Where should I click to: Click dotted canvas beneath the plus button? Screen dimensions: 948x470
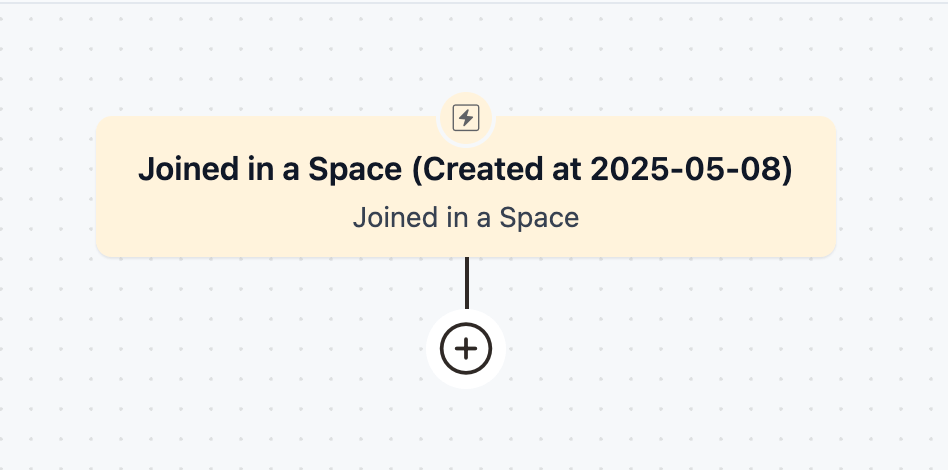click(466, 430)
